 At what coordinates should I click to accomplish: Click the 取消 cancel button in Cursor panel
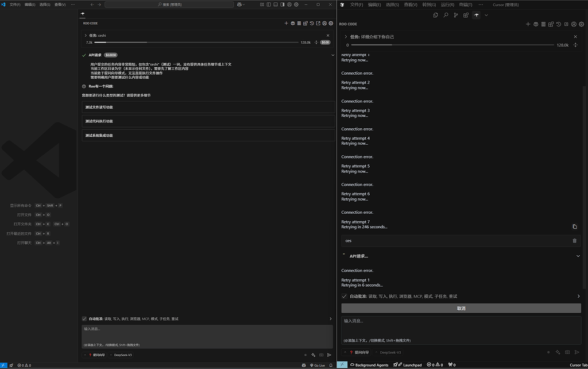click(461, 308)
